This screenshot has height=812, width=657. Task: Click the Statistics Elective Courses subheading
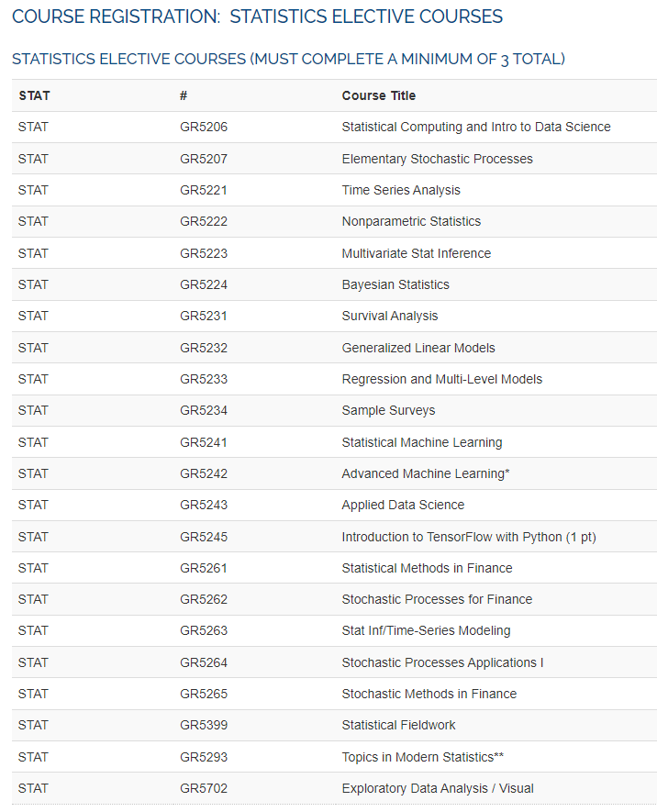coord(288,60)
